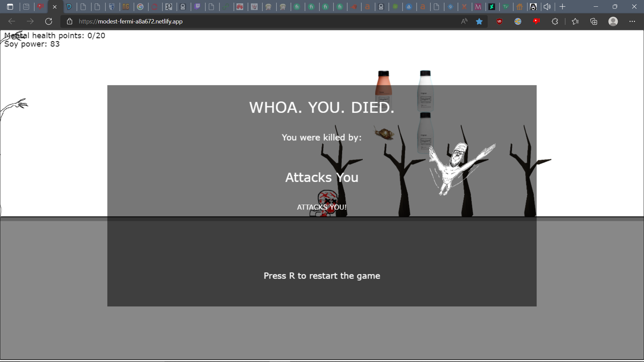Click the red thumbs-down extension icon
The height and width of the screenshot is (362, 644).
(536, 21)
